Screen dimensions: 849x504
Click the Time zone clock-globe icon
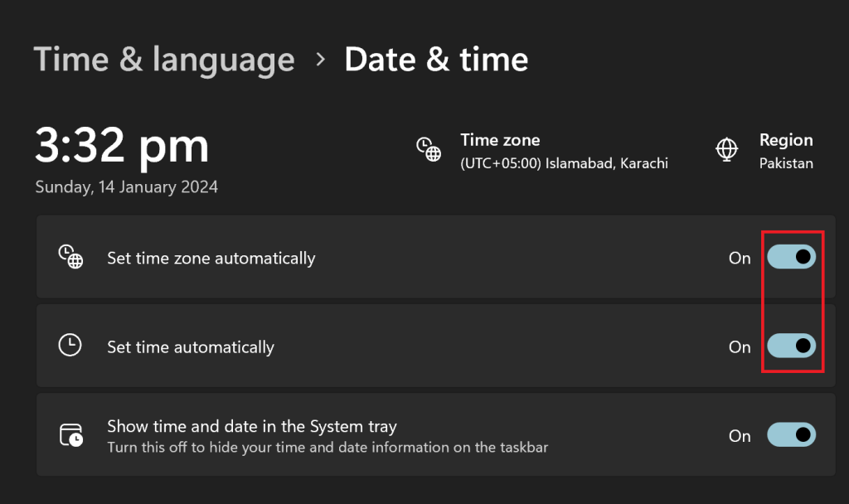click(428, 149)
